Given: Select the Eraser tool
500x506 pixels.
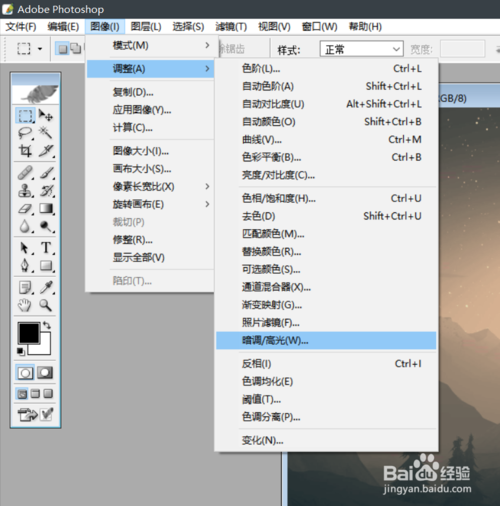Looking at the screenshot, I should tap(25, 209).
